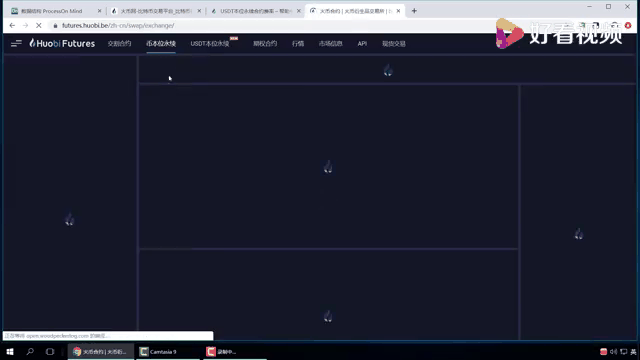640x360 pixels.
Task: Select 期权合约 in the top navigation
Action: (265, 44)
